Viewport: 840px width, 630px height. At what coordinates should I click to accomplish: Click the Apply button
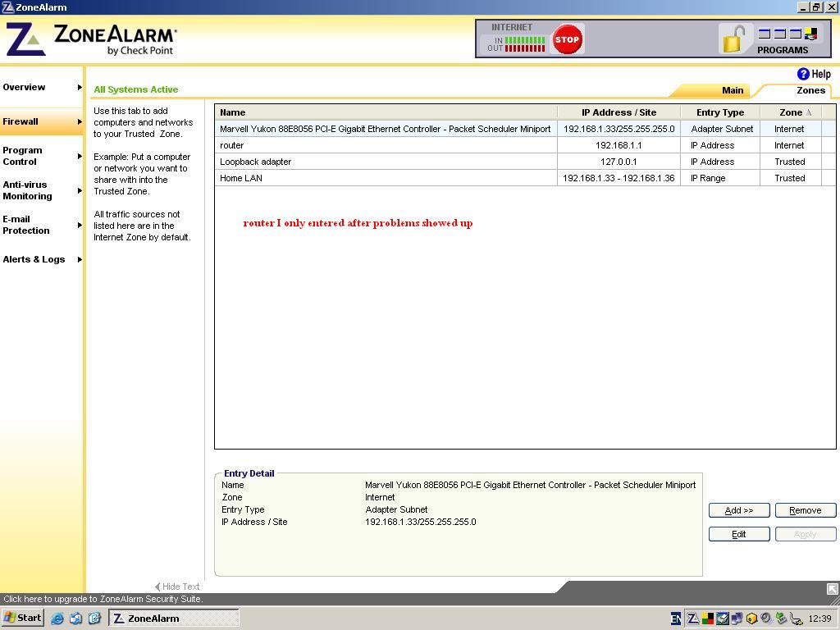click(x=806, y=534)
